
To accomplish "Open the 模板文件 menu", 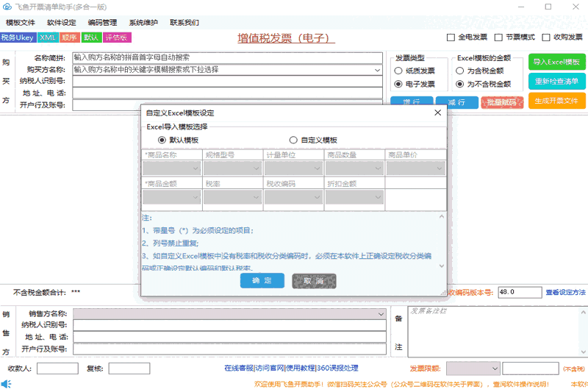I will [21, 23].
